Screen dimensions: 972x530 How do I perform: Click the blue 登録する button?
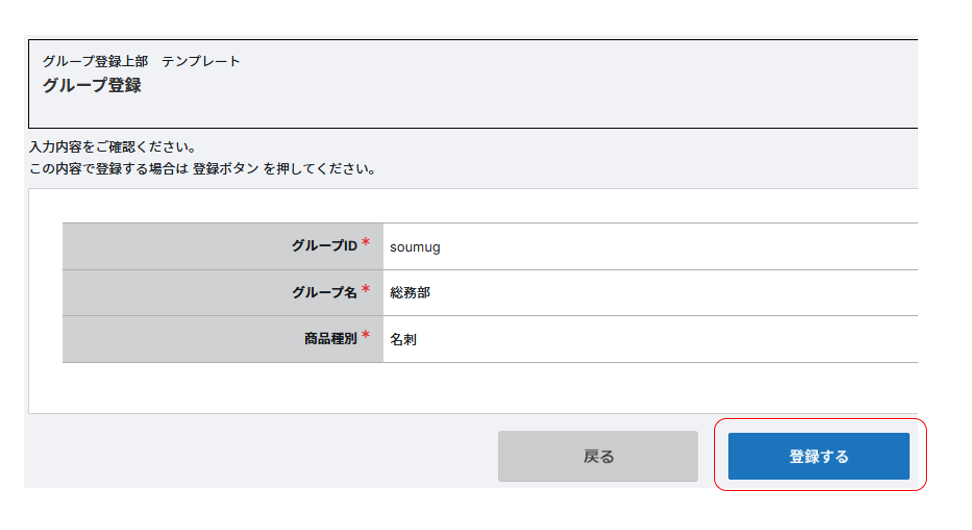(818, 457)
